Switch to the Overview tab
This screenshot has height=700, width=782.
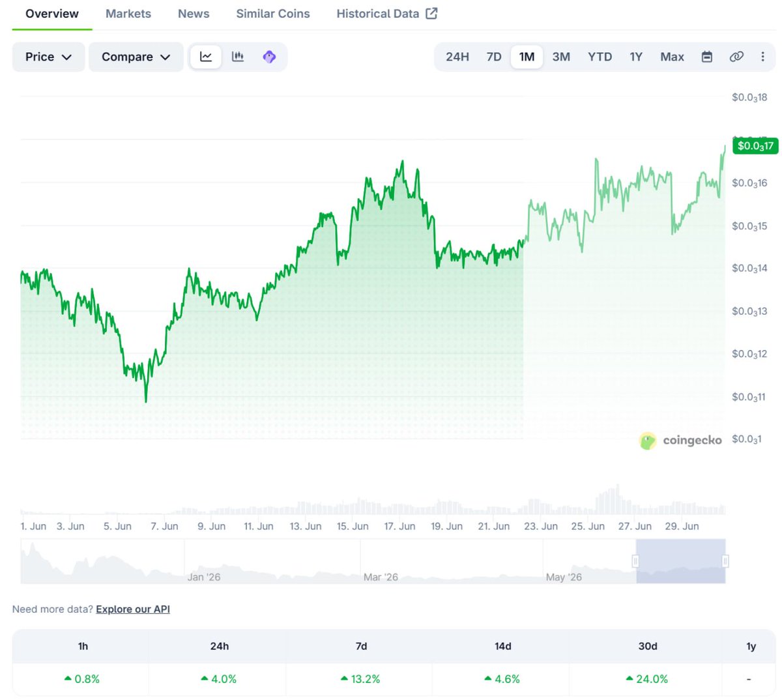click(52, 14)
